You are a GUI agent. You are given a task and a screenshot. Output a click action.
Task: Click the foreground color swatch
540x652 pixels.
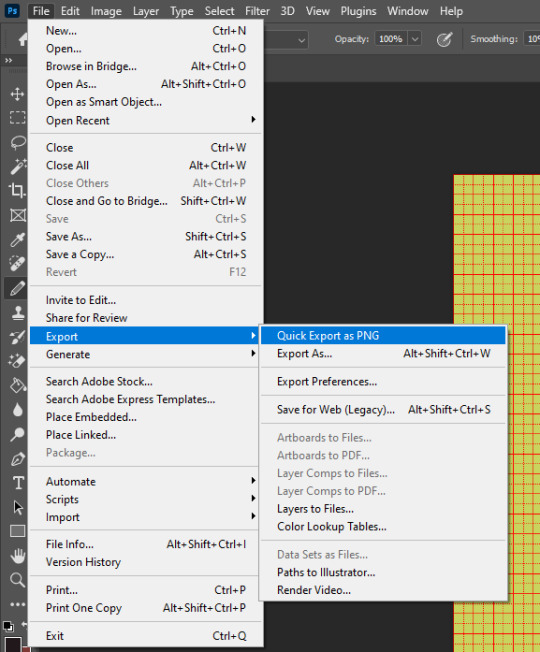(12, 644)
